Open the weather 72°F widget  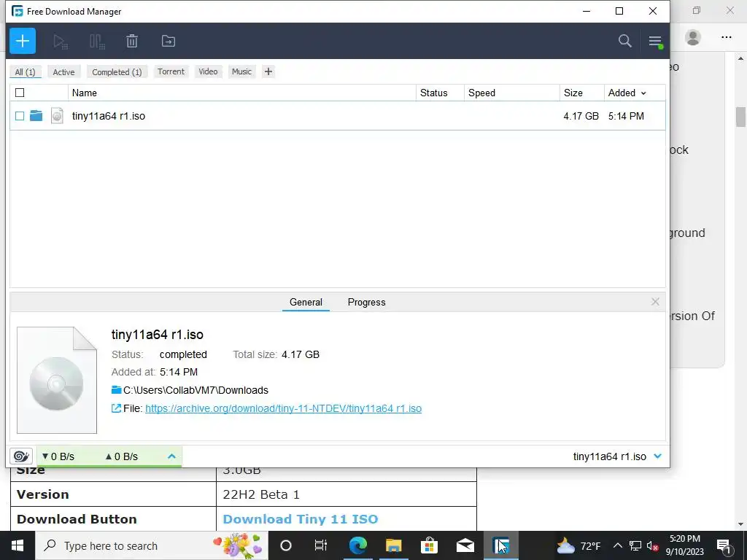[578, 545]
